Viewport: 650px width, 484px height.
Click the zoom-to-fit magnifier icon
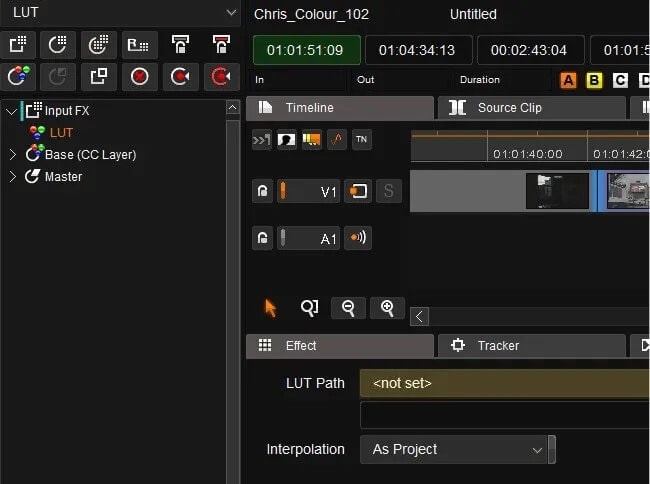coord(310,308)
